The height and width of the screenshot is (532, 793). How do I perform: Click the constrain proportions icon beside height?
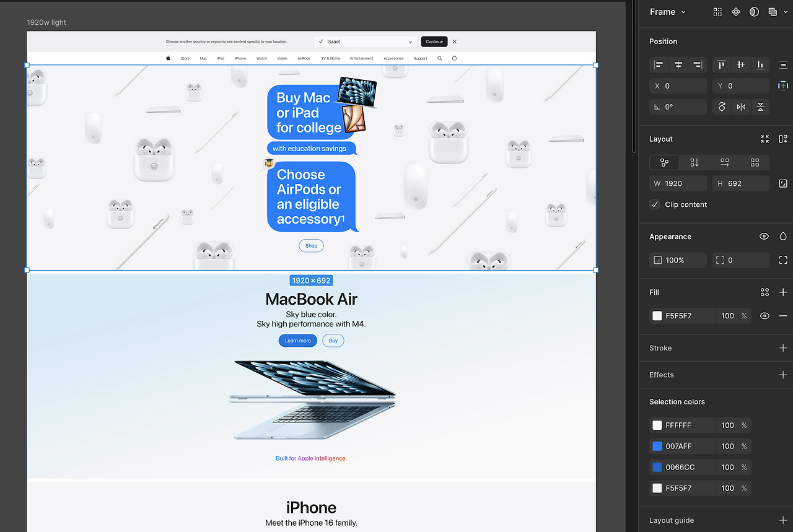783,183
